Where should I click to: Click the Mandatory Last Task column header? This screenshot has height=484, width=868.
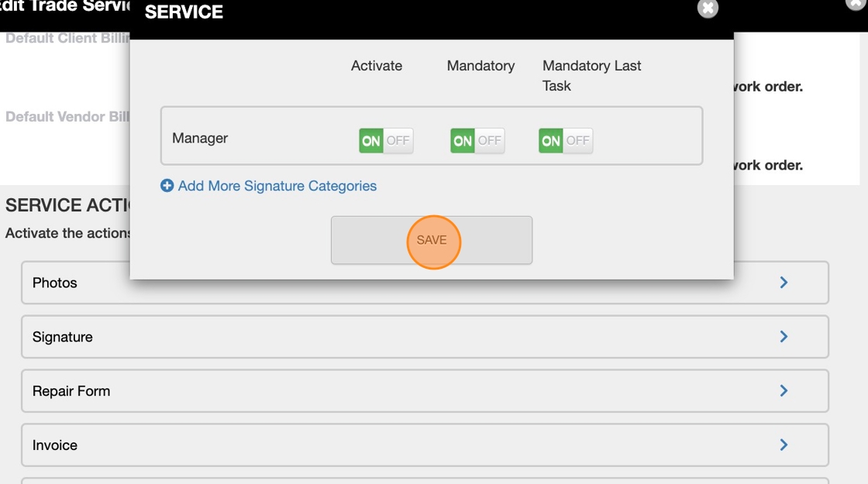pos(591,75)
